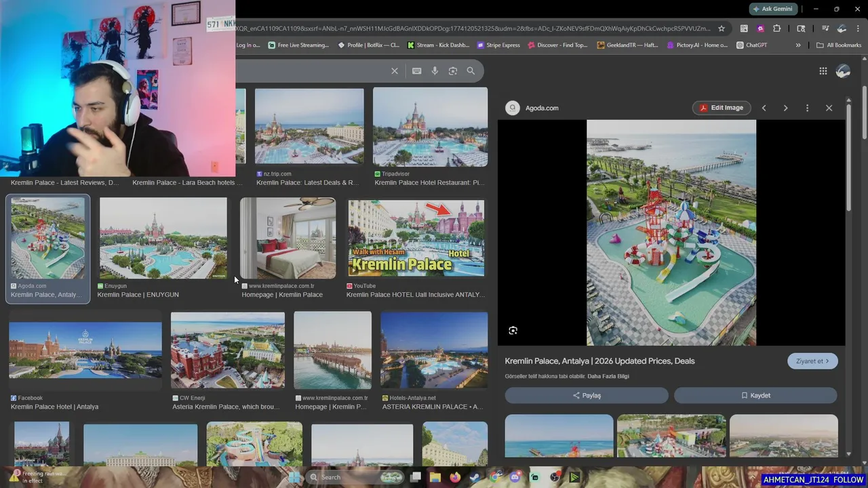Open large water park preview image
The height and width of the screenshot is (488, 868).
coord(671,232)
